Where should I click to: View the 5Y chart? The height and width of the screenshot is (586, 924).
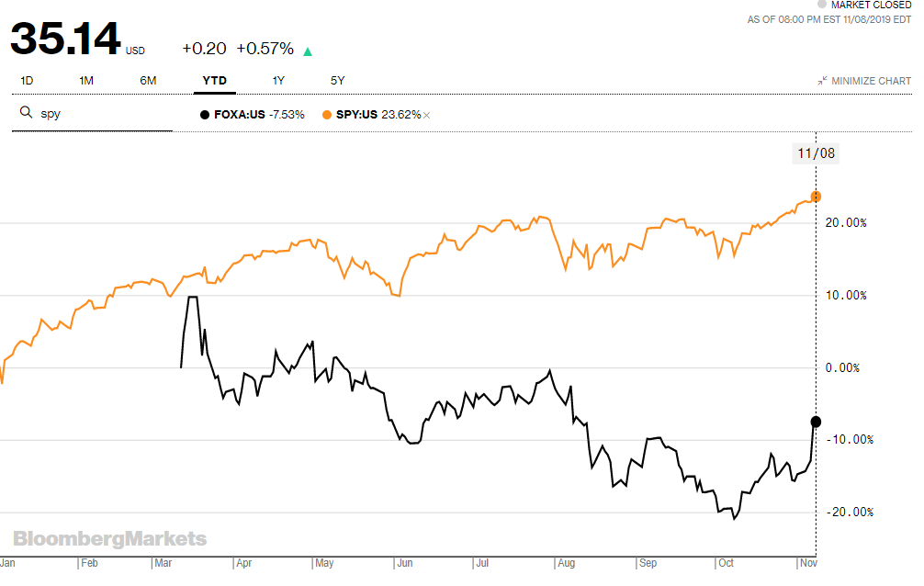coord(337,81)
